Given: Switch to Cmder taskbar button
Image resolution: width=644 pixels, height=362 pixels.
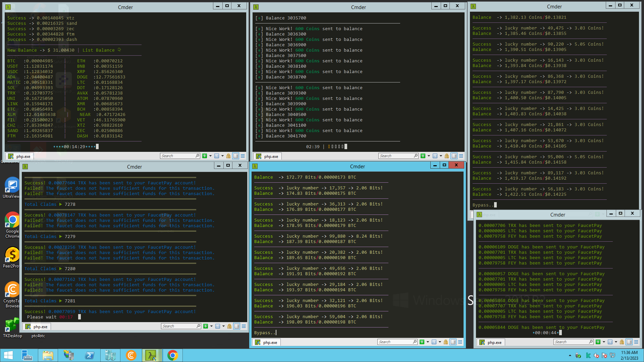Looking at the screenshot, I should coord(151,355).
